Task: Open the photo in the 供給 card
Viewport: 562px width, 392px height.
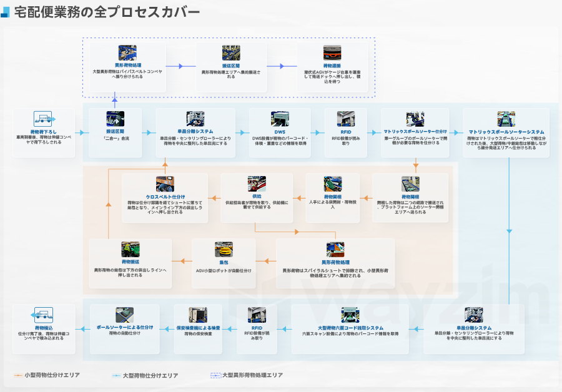Action: pyautogui.click(x=257, y=184)
